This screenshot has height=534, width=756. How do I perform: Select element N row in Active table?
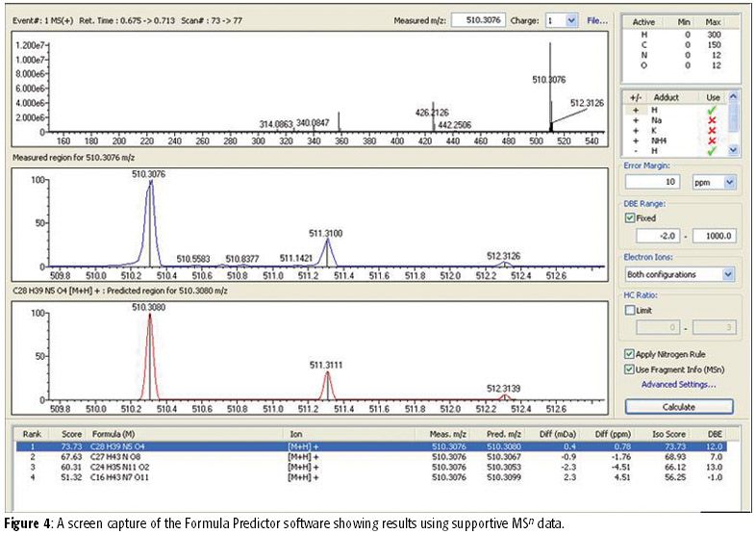point(680,55)
